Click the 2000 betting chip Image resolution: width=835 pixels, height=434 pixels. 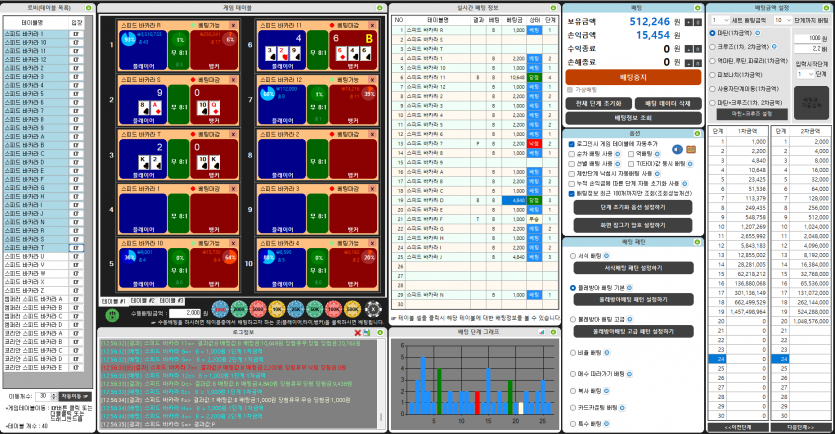(236, 310)
